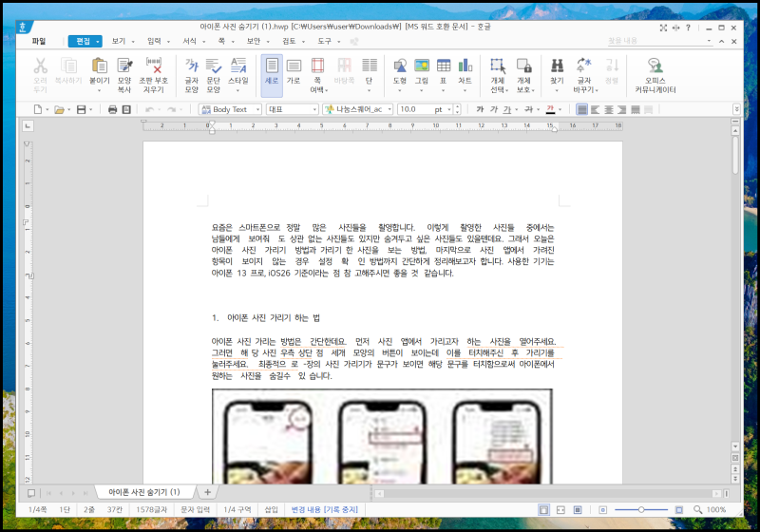Click the font size stepper up arrow
This screenshot has width=760, height=532.
coord(457,106)
